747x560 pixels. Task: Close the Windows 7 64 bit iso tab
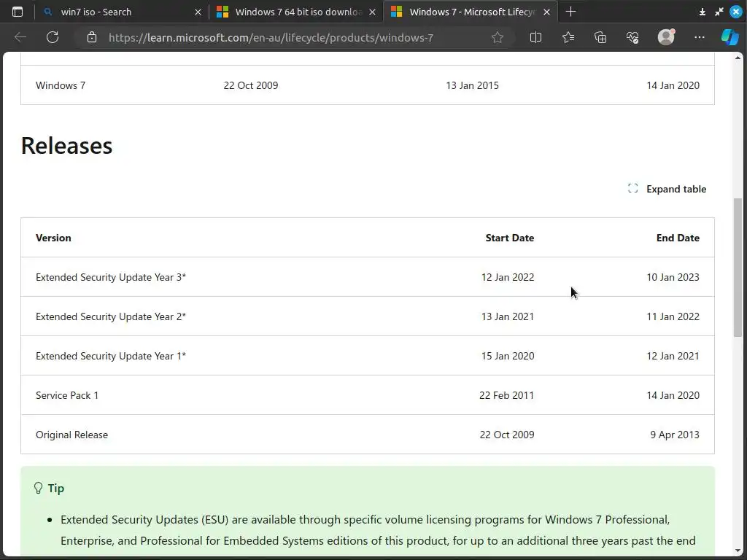pyautogui.click(x=373, y=12)
